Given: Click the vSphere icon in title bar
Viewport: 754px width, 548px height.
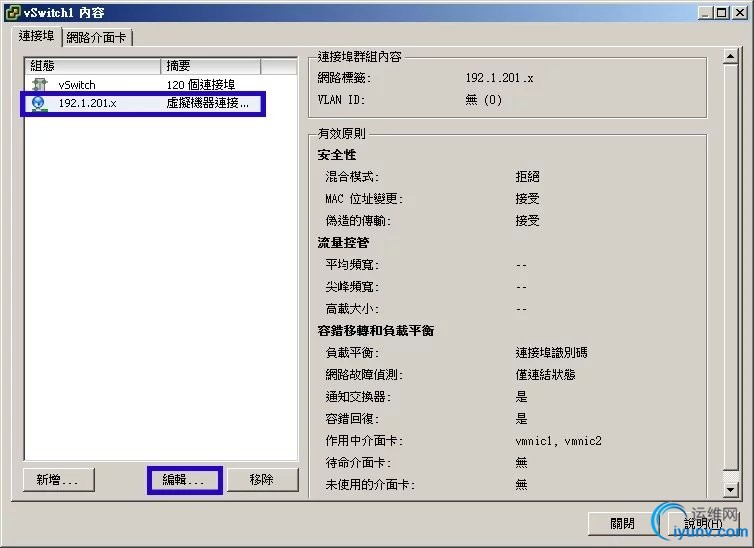Looking at the screenshot, I should tap(13, 12).
